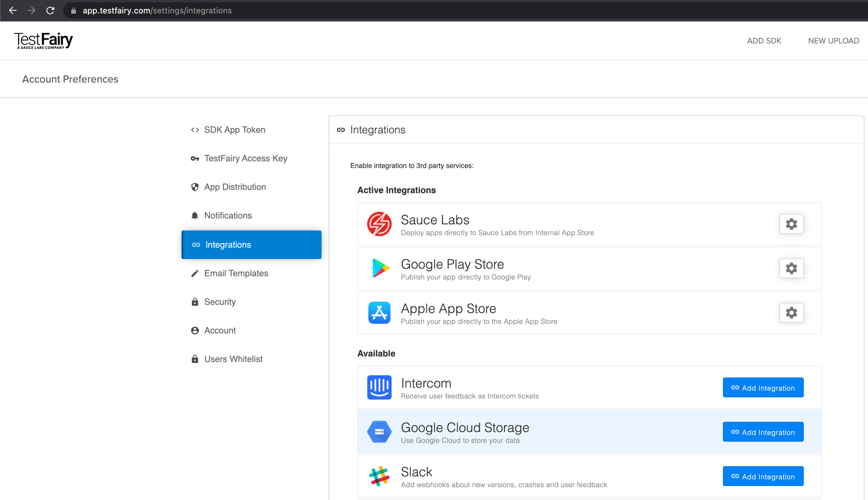Viewport: 868px width, 500px height.
Task: Expand the Users Whitelist section
Action: pyautogui.click(x=233, y=359)
